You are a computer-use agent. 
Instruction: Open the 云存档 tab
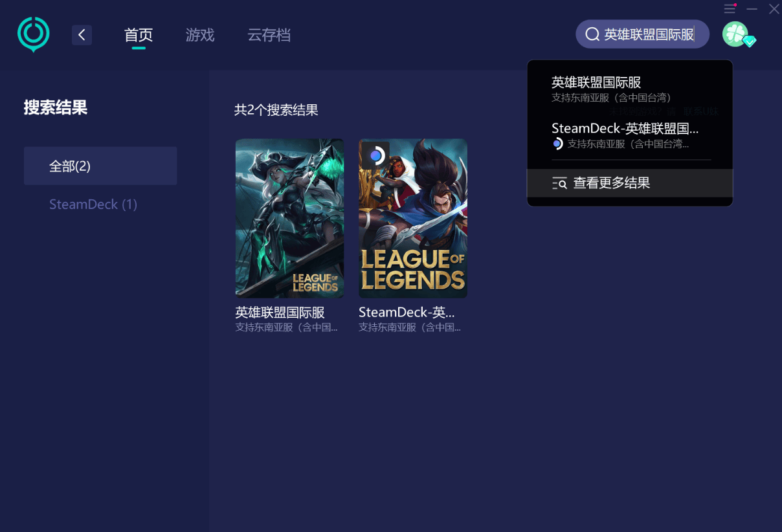[x=269, y=35]
